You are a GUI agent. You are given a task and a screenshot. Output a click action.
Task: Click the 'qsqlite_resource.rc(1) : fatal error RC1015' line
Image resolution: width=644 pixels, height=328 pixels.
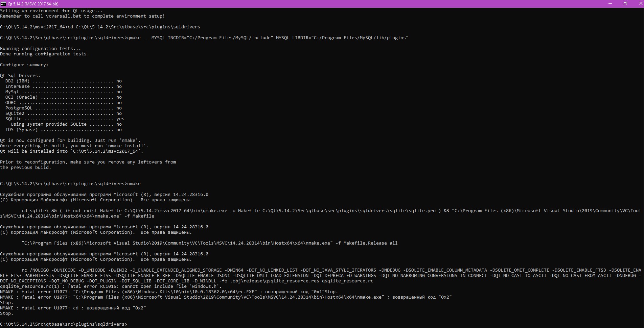pos(111,286)
